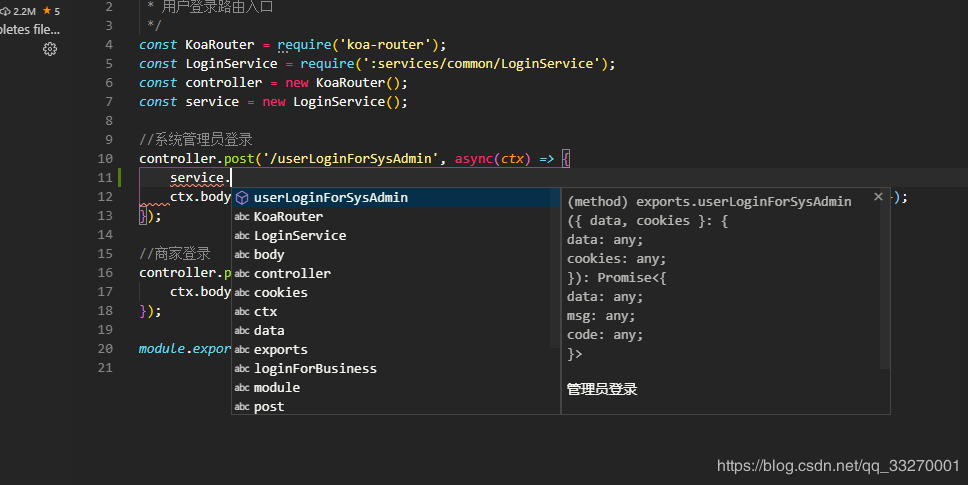Screen dimensions: 968x485
Task: Click the suggestion list scrollbar
Action: pyautogui.click(x=555, y=268)
